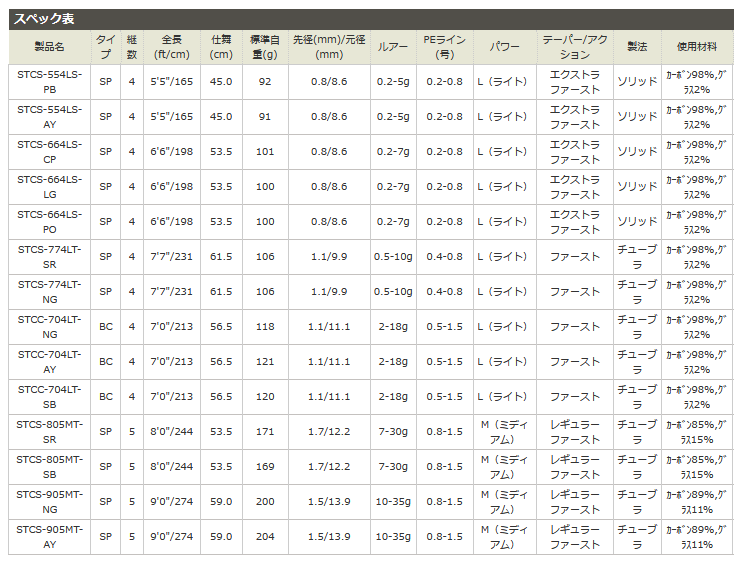
Task: Click product name STCS-774LT-SR
Action: (x=49, y=257)
